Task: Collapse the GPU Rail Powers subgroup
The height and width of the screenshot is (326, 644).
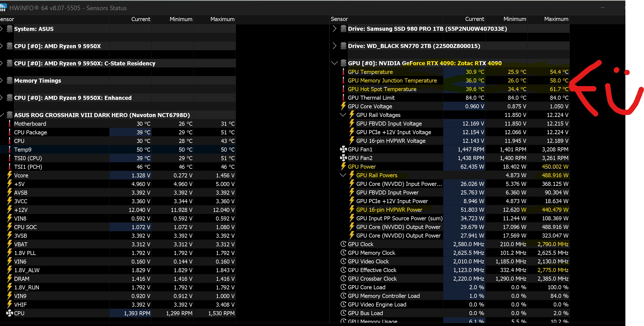Action: click(343, 175)
